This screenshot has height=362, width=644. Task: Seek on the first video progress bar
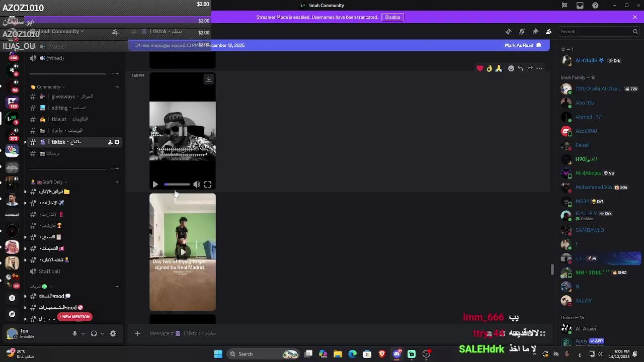pyautogui.click(x=177, y=185)
